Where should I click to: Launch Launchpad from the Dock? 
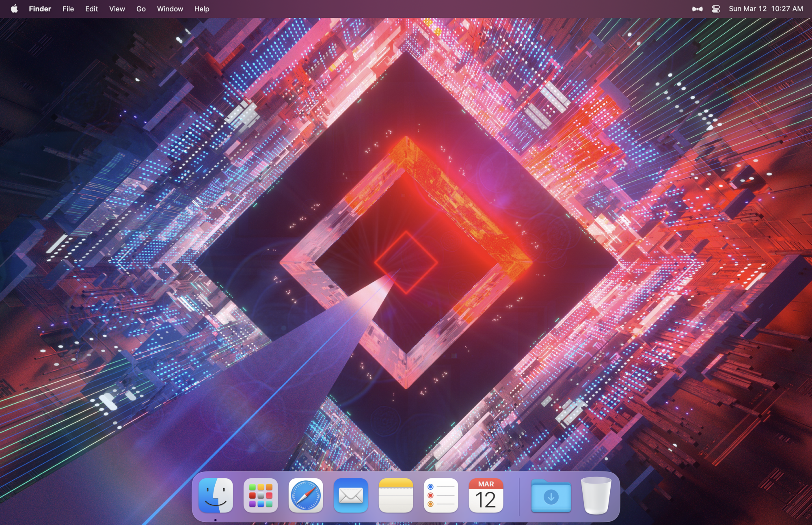261,495
